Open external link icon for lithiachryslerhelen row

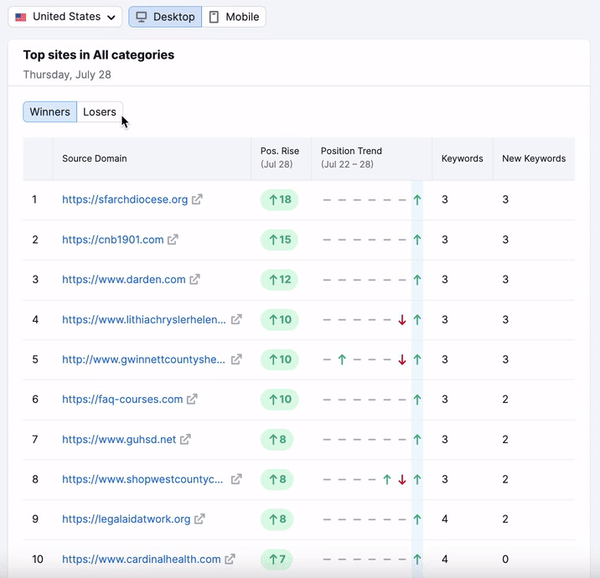(x=236, y=319)
